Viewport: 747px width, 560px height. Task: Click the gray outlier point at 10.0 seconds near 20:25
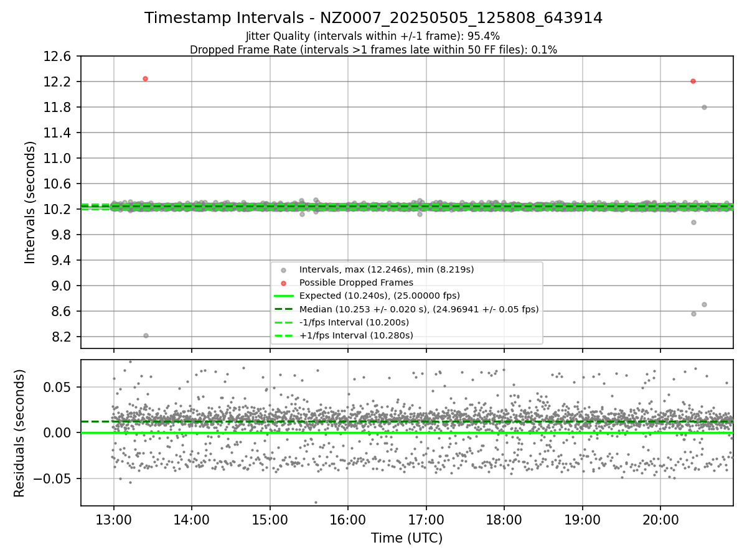(x=693, y=222)
